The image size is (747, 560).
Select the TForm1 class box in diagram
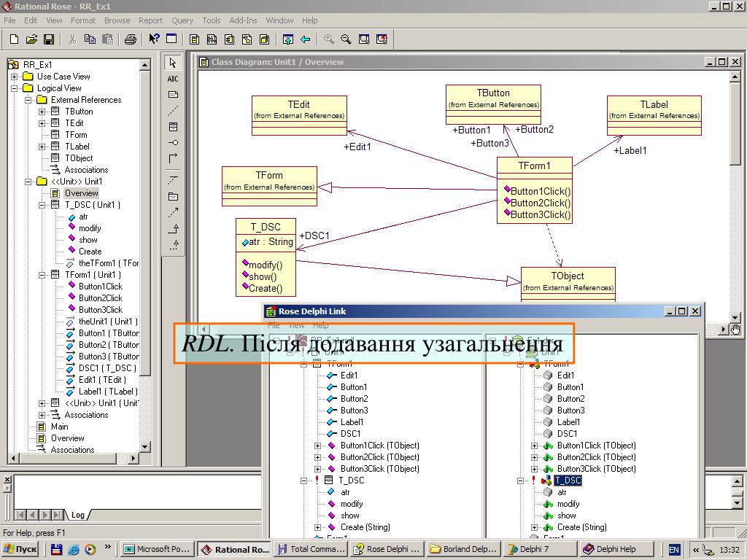[x=535, y=190]
